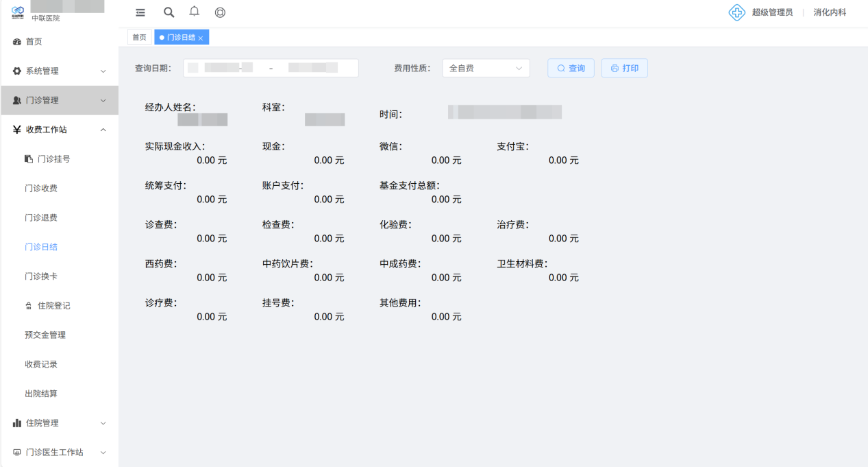
Task: Switch to the 门诊日结 tab
Action: pos(182,38)
